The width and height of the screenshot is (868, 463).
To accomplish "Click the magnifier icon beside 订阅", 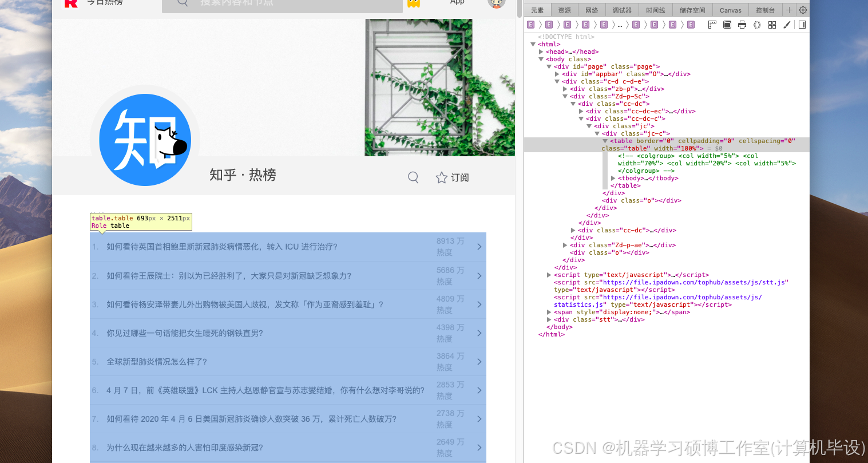I will coord(413,177).
